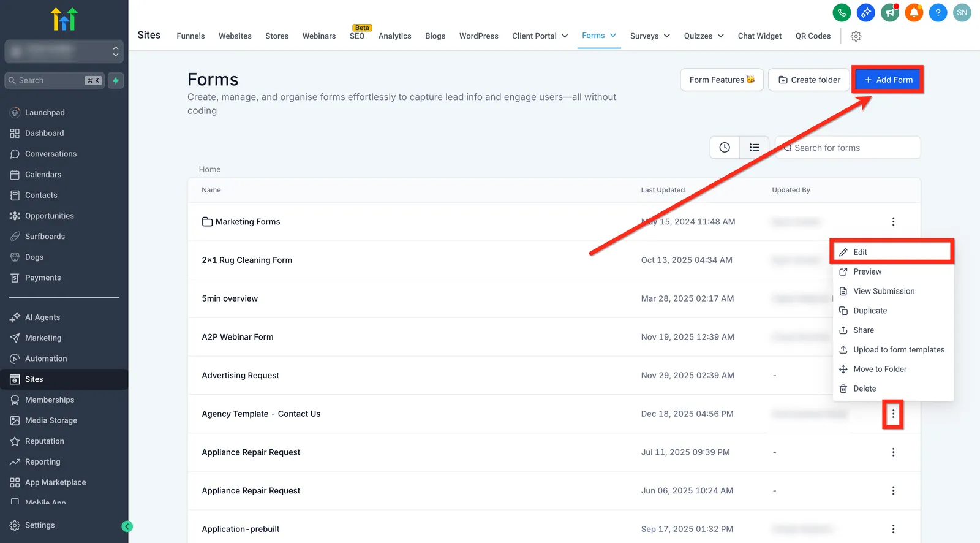Switch to the Websites tab

point(235,36)
